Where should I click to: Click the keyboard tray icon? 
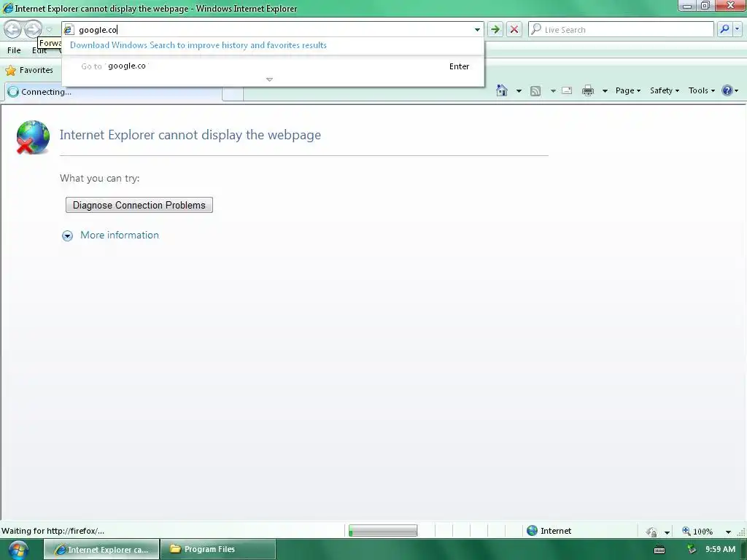[659, 550]
